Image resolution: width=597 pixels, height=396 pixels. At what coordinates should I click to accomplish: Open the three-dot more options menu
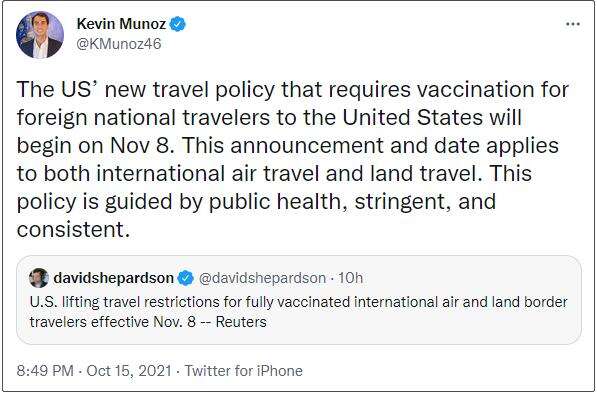coord(573,24)
